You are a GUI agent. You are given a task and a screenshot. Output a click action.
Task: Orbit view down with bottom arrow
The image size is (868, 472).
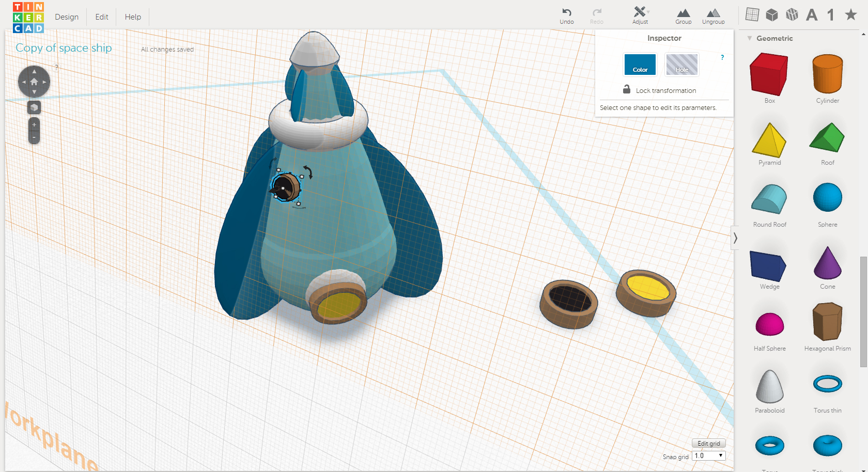(34, 92)
